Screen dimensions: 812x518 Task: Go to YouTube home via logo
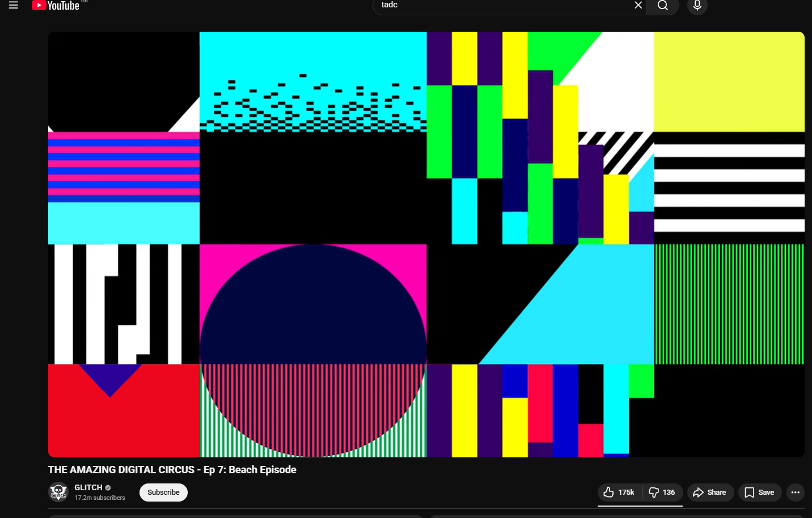[56, 6]
